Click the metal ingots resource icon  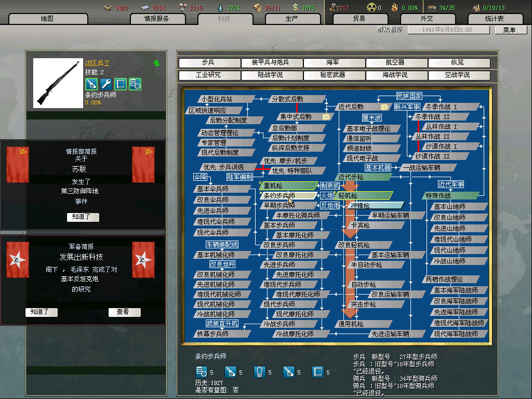coord(145,7)
